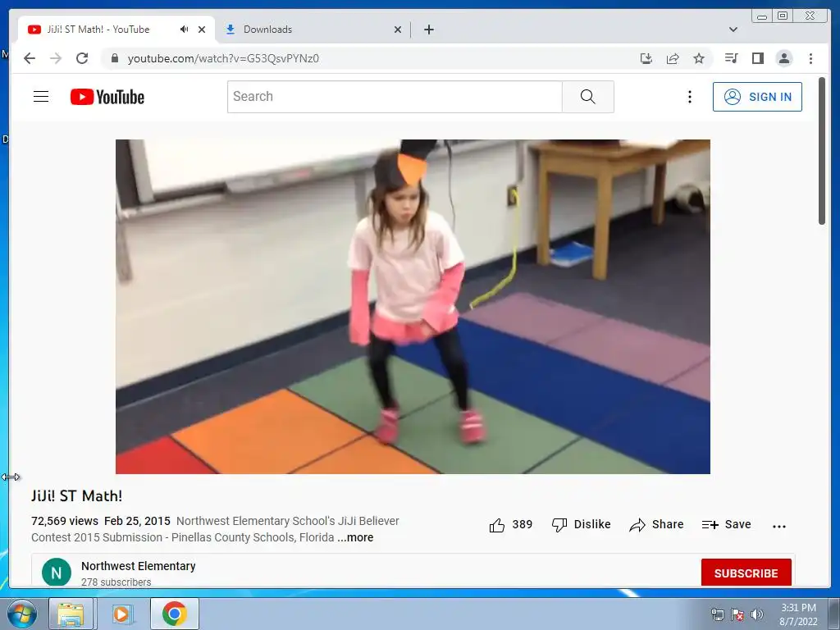Viewport: 840px width, 630px height.
Task: Open Windows Explorer from the taskbar
Action: click(x=71, y=614)
